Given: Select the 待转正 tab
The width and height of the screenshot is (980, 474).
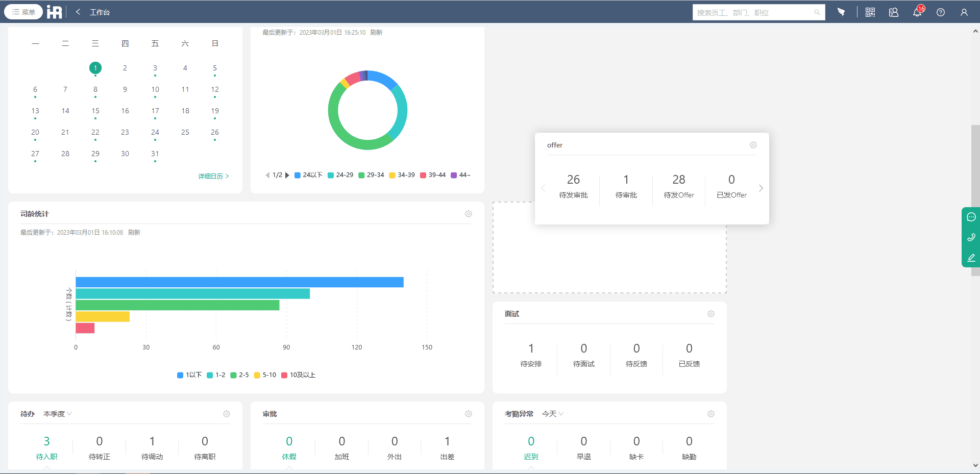Looking at the screenshot, I should click(x=100, y=448).
